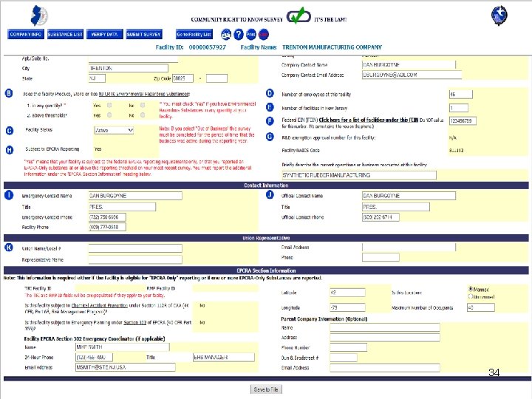Open the help question mark icon
This screenshot has width=532, height=399.
tap(239, 34)
